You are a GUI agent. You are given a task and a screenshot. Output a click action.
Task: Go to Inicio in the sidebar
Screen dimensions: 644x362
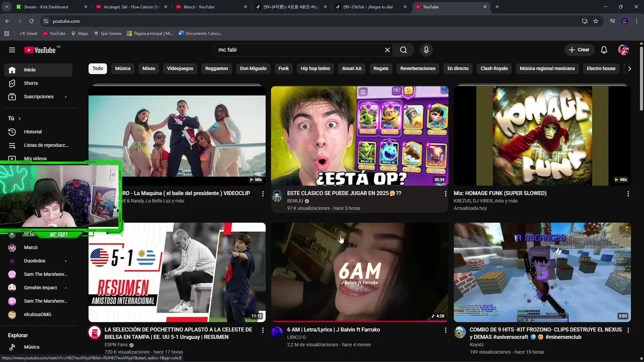point(38,70)
